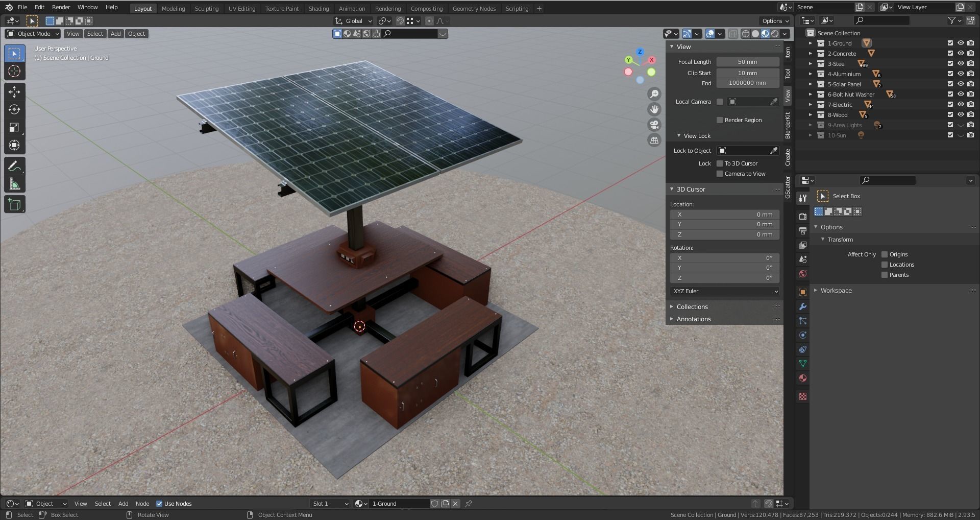
Task: Activate the Scale tool
Action: 14,128
